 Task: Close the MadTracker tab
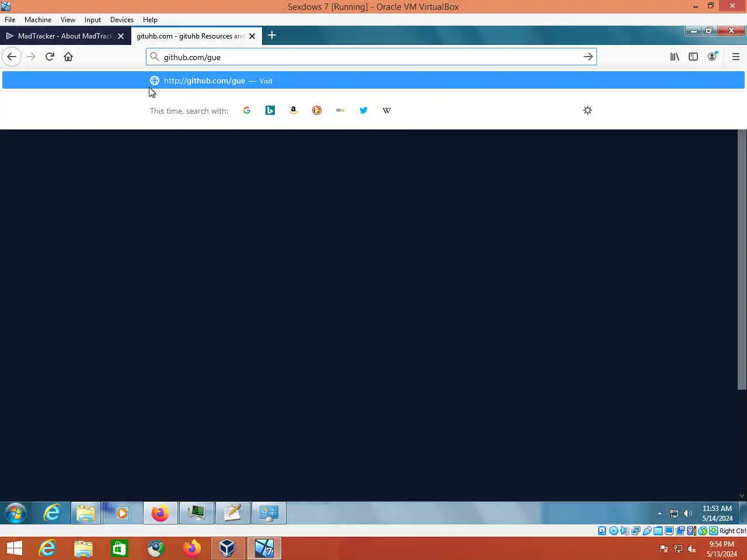(x=121, y=36)
